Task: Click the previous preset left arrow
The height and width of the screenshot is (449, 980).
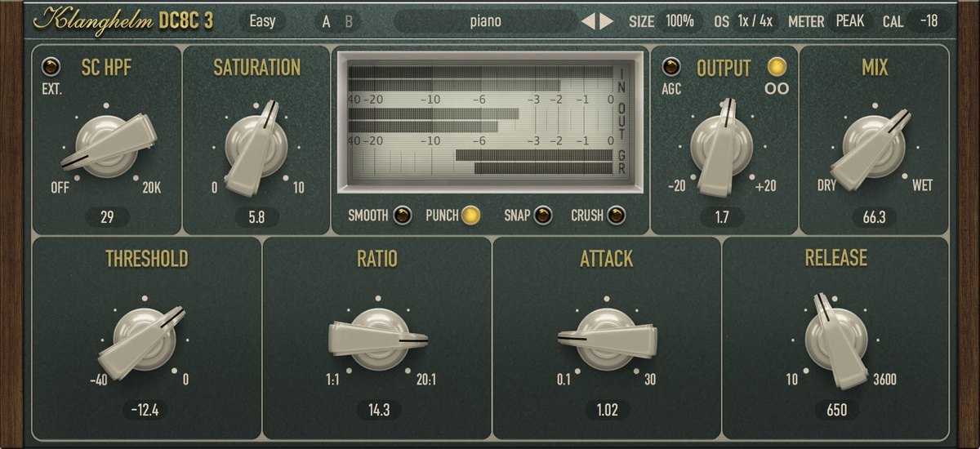Action: tap(588, 21)
